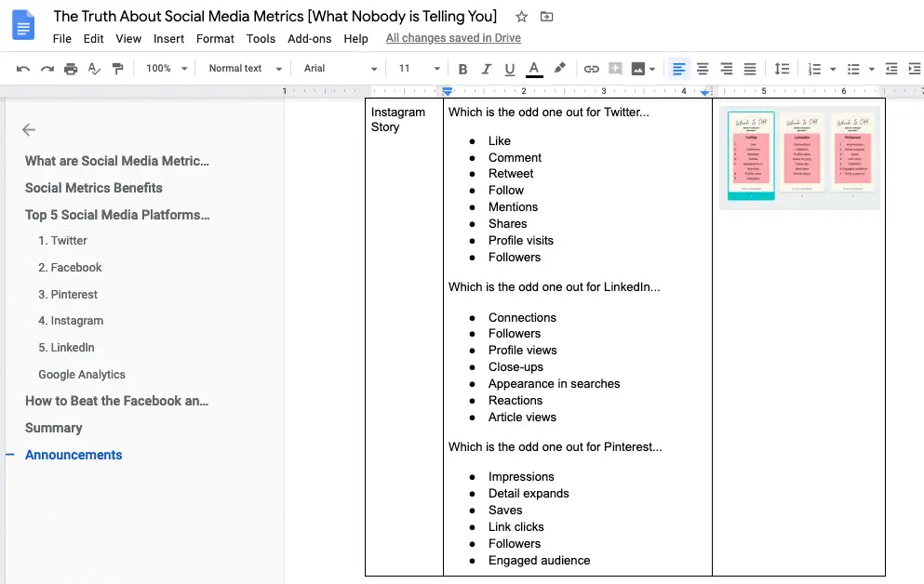Open the Tools menu
Image resolution: width=924 pixels, height=584 pixels.
[x=261, y=39]
